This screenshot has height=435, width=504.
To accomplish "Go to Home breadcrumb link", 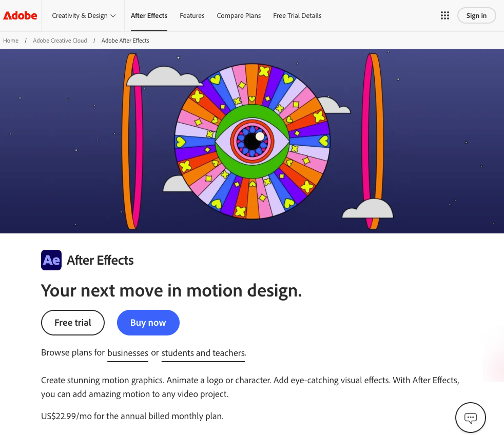I will [x=11, y=41].
